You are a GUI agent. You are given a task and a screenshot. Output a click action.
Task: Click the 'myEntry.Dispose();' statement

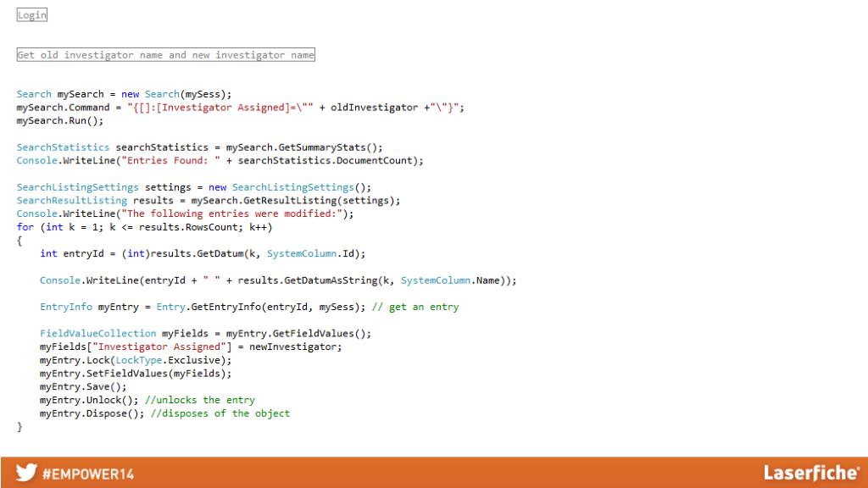coord(92,413)
